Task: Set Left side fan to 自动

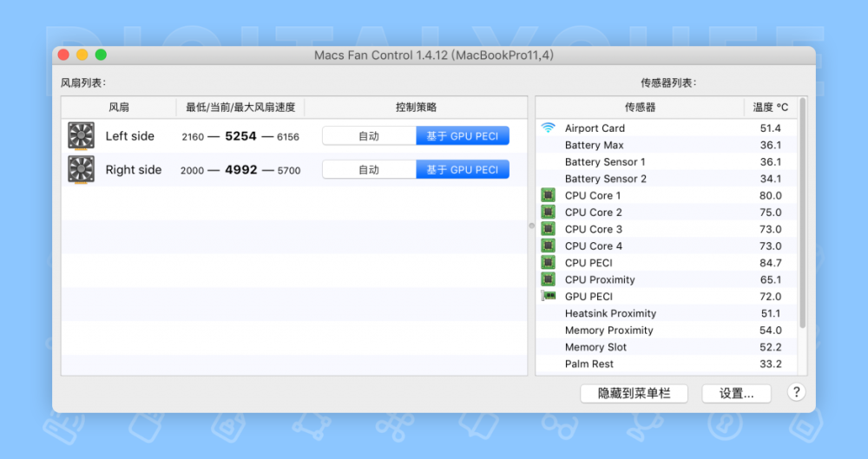Action: pyautogui.click(x=369, y=136)
